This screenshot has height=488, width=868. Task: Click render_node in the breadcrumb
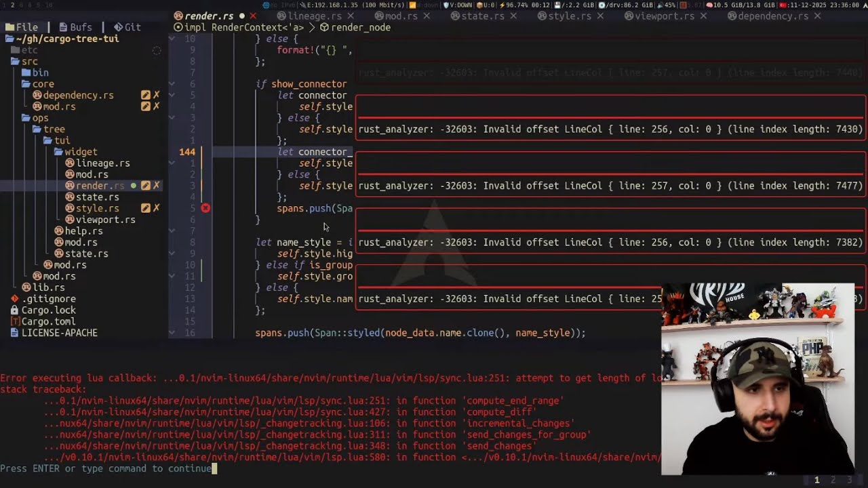[x=361, y=27]
